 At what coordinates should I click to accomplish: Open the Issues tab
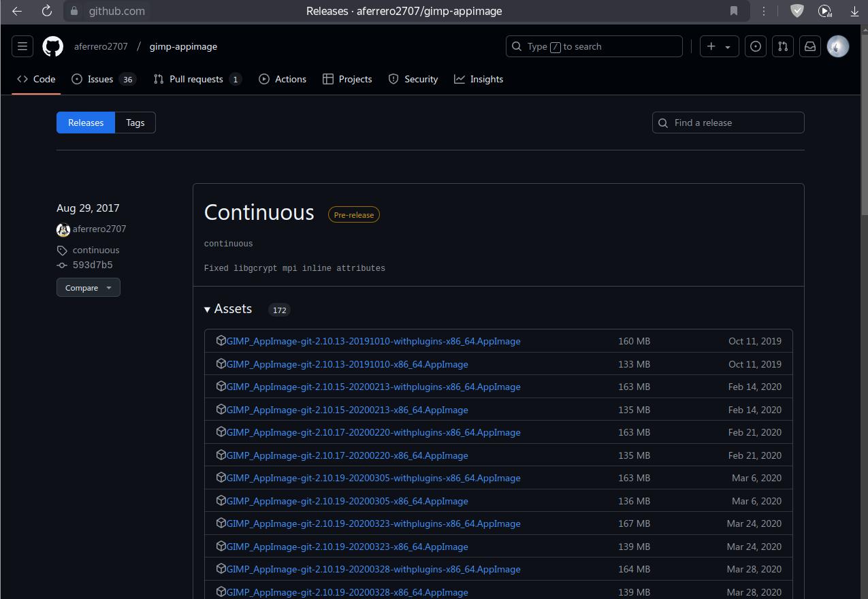tap(103, 79)
